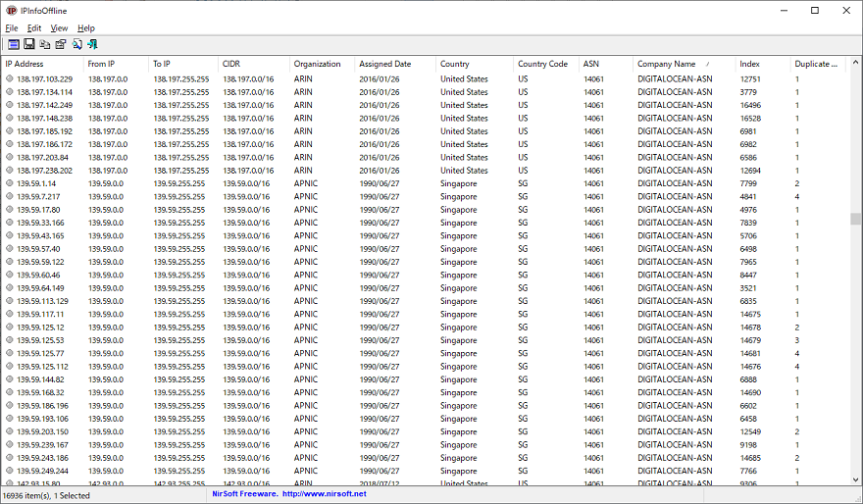Image resolution: width=863 pixels, height=504 pixels.
Task: Click the Find magnifier toolbar icon
Action: [77, 44]
